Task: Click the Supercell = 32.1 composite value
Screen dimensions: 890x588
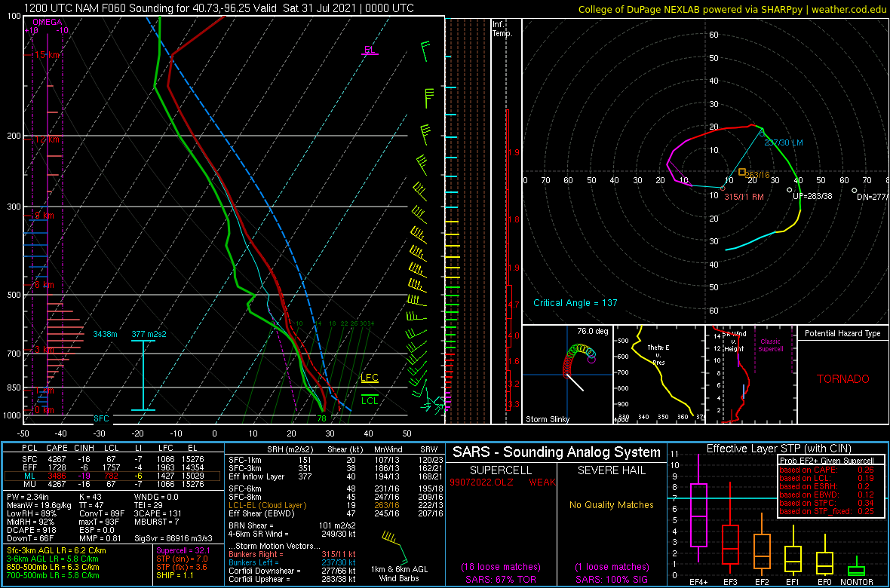Action: tap(184, 550)
